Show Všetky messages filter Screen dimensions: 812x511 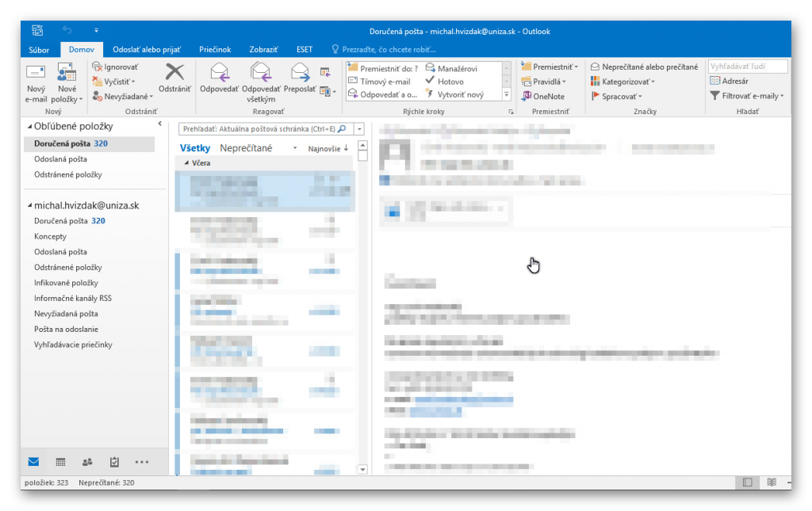(x=195, y=148)
